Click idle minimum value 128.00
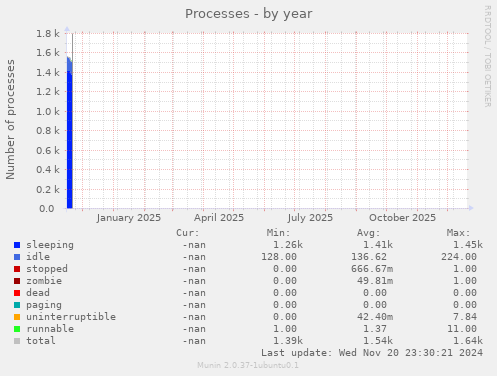 (x=279, y=257)
